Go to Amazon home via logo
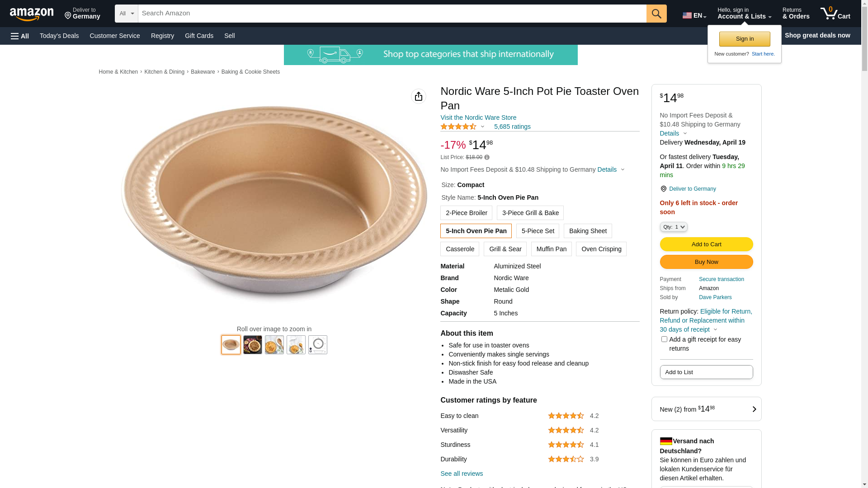This screenshot has height=488, width=868. point(32,14)
